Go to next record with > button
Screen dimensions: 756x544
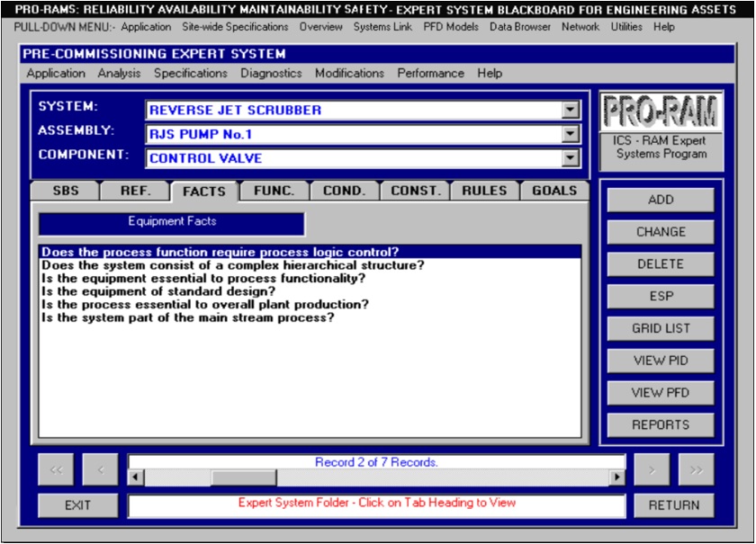coord(652,469)
